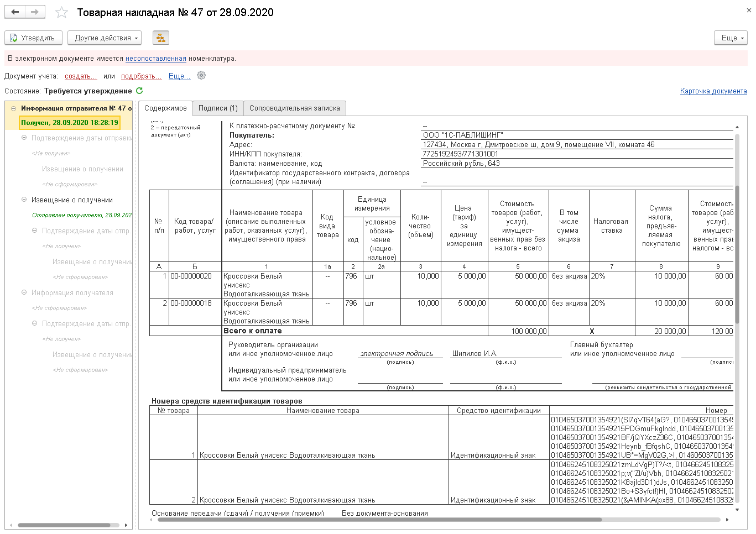Open the Карточка документа link
756x534 pixels.
(713, 91)
